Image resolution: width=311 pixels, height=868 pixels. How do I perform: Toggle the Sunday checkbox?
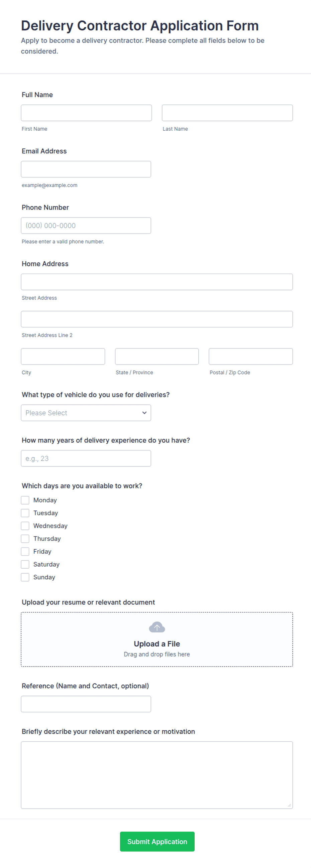pos(25,577)
